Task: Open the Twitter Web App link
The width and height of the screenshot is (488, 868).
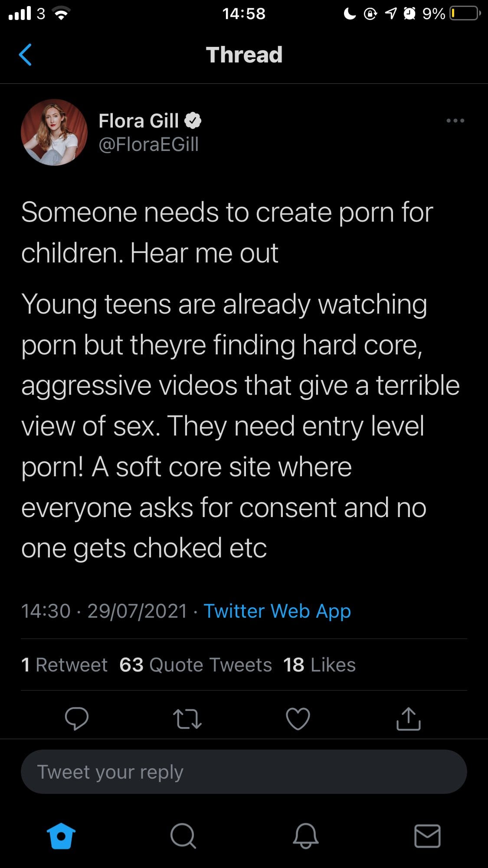Action: [x=277, y=611]
